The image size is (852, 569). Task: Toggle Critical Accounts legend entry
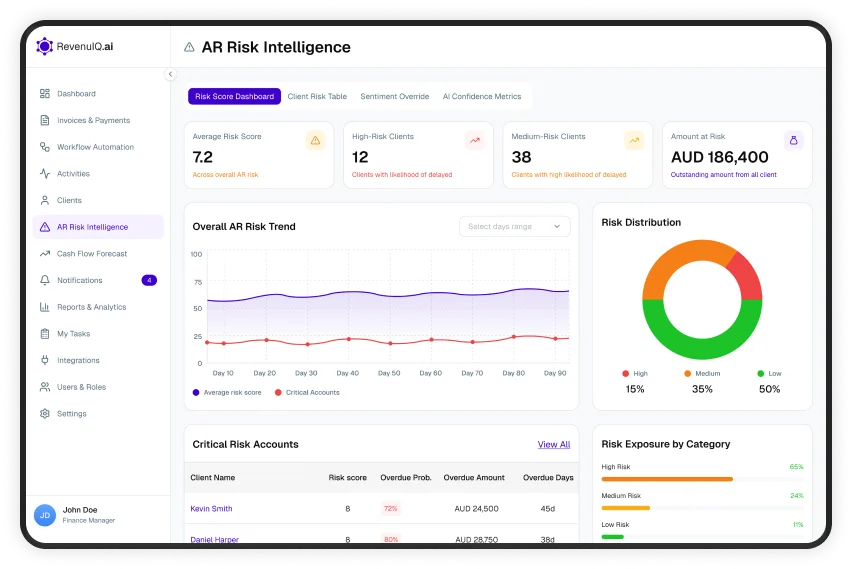307,392
